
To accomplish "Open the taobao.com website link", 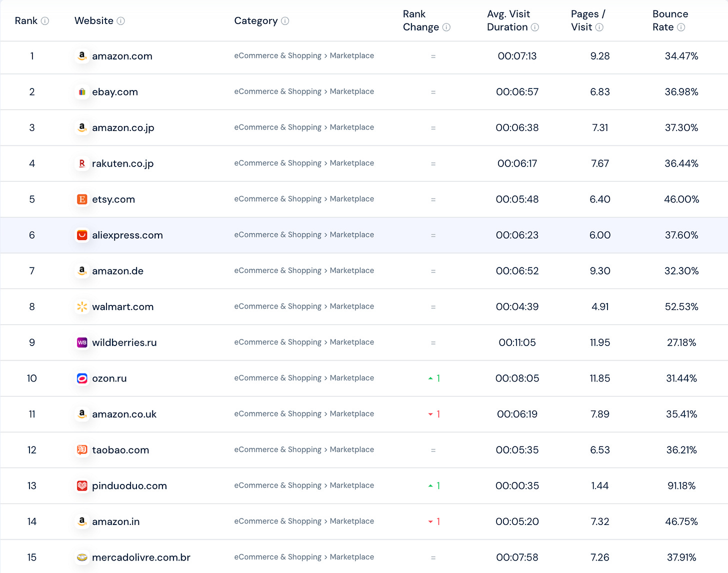I will tap(120, 450).
